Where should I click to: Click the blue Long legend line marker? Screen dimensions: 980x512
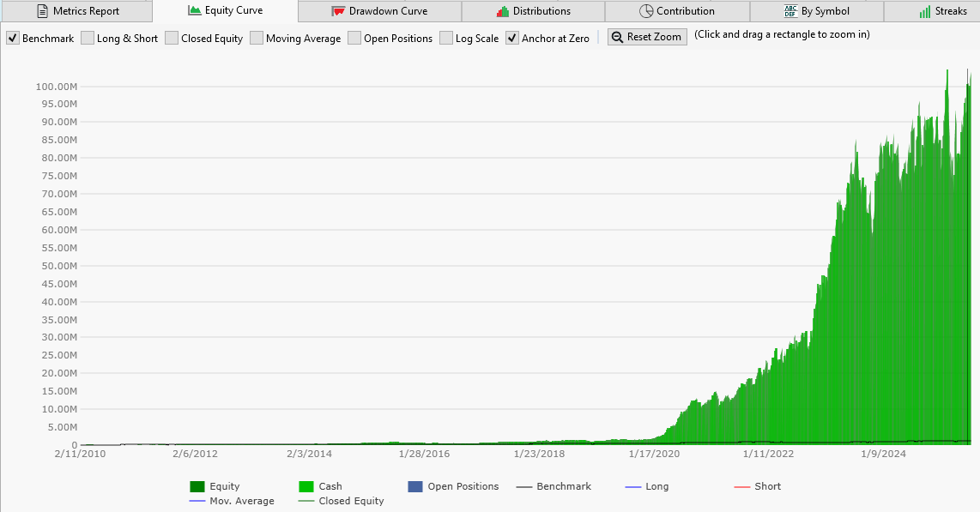(633, 486)
